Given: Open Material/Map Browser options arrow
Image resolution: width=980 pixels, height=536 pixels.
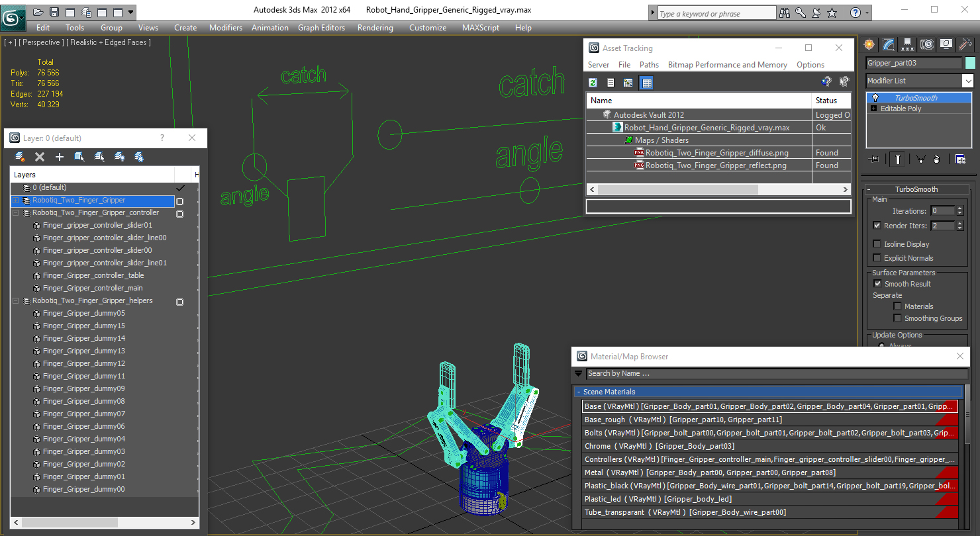Looking at the screenshot, I should 578,373.
